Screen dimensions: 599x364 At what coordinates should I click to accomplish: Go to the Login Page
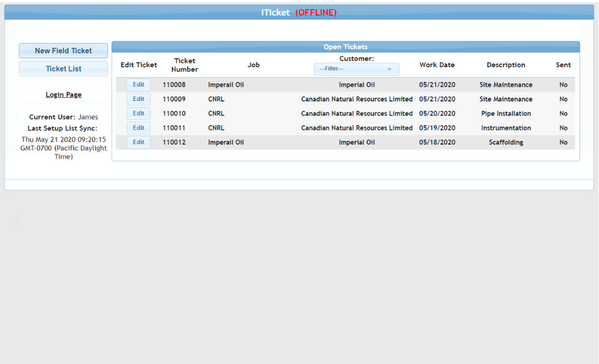[63, 94]
